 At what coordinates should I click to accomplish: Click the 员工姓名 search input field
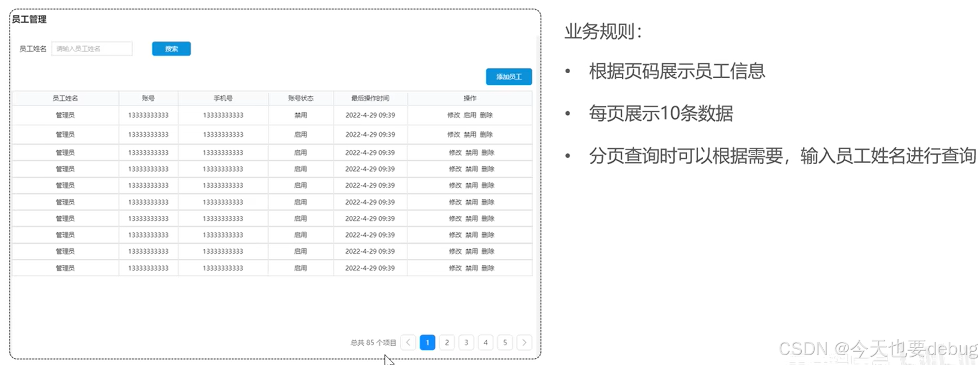tap(92, 48)
